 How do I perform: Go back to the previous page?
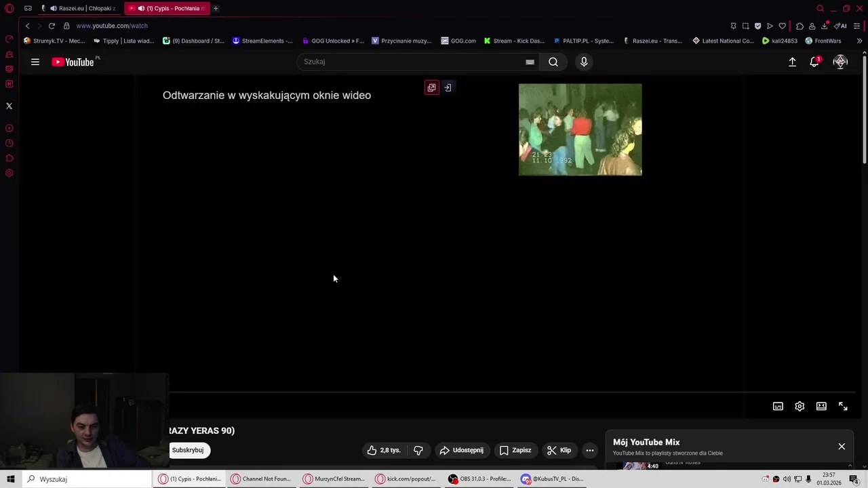[27, 26]
